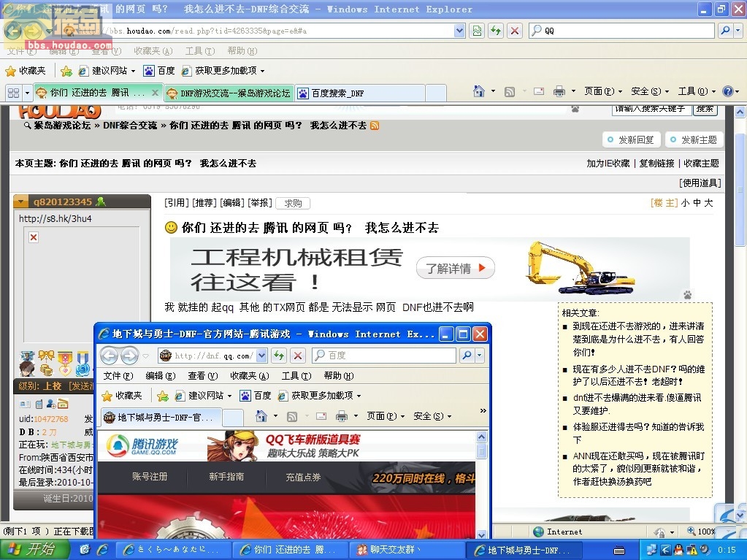Image resolution: width=747 pixels, height=560 pixels.
Task: Click broken image icon in user avatar box
Action: click(x=34, y=237)
